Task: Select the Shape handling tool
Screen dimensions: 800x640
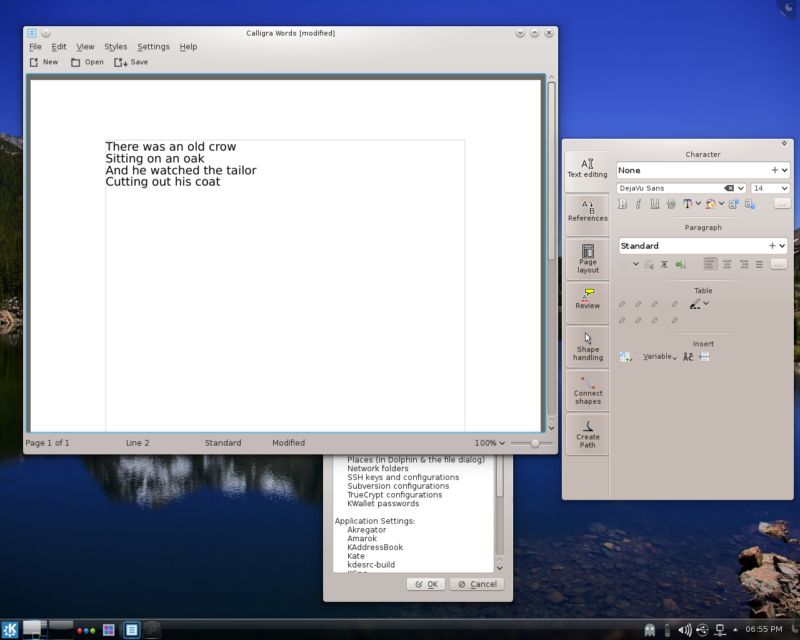Action: coord(587,346)
